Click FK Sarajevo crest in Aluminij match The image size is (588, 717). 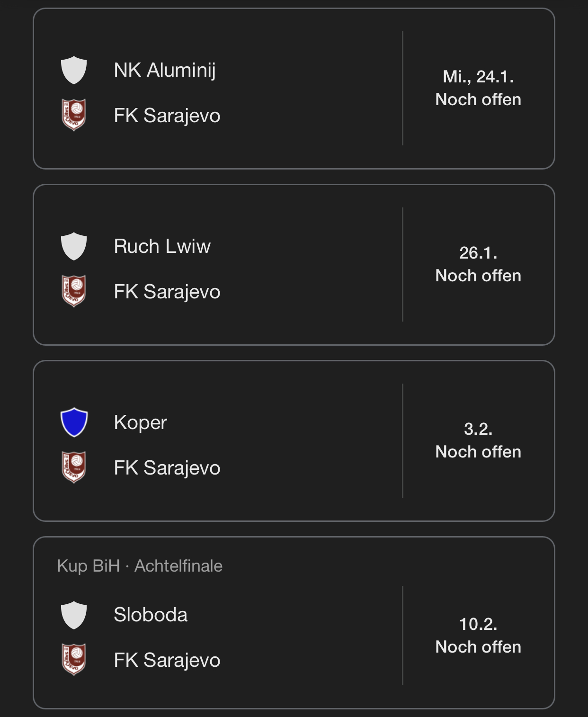pyautogui.click(x=74, y=115)
